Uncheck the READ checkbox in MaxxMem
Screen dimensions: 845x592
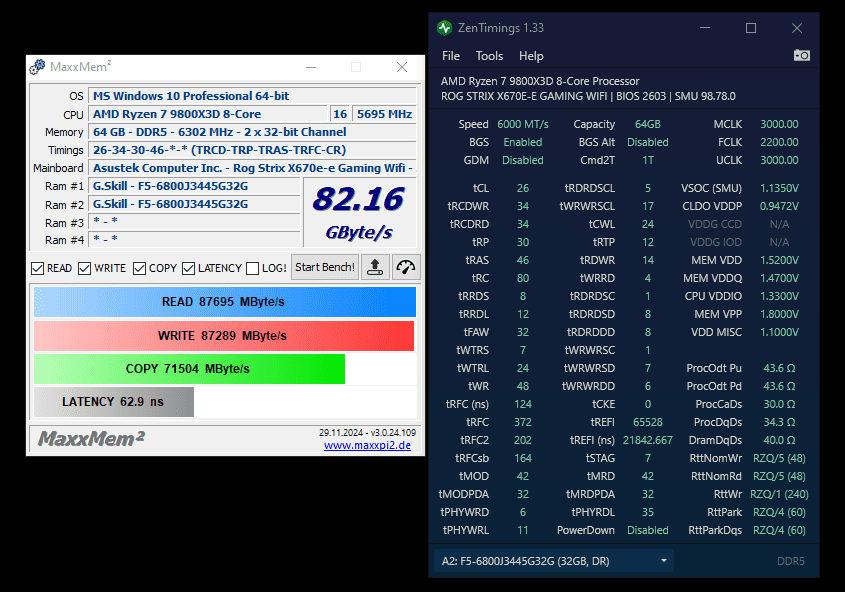pyautogui.click(x=37, y=268)
